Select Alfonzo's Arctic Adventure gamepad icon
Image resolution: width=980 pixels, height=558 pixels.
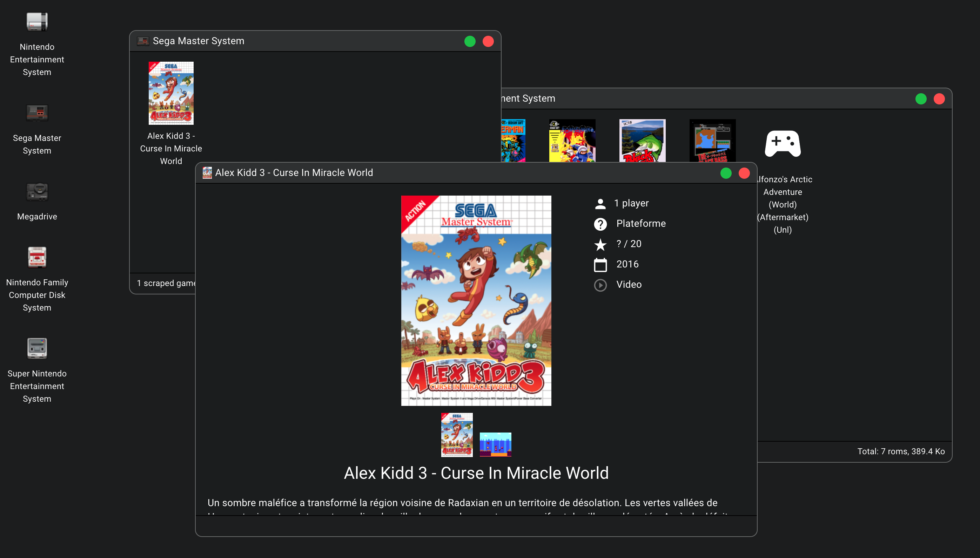(782, 144)
